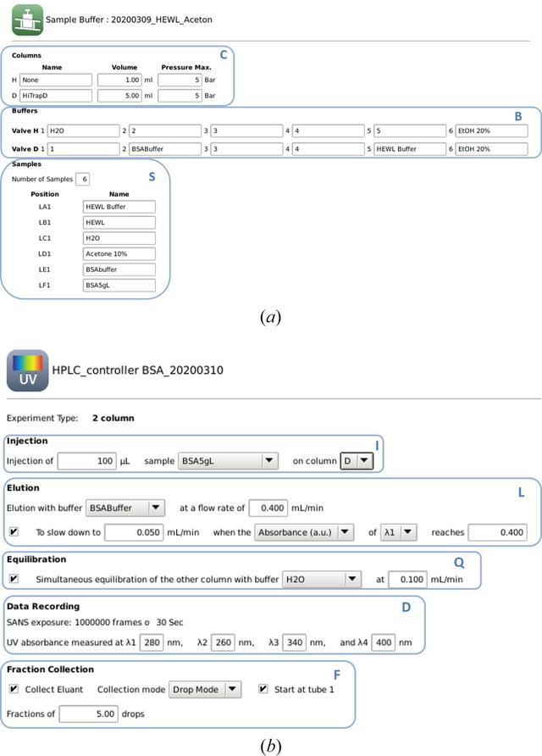This screenshot has width=542, height=756.
Task: Click Valve H buffer 1 field 'H2O'
Action: [83, 131]
